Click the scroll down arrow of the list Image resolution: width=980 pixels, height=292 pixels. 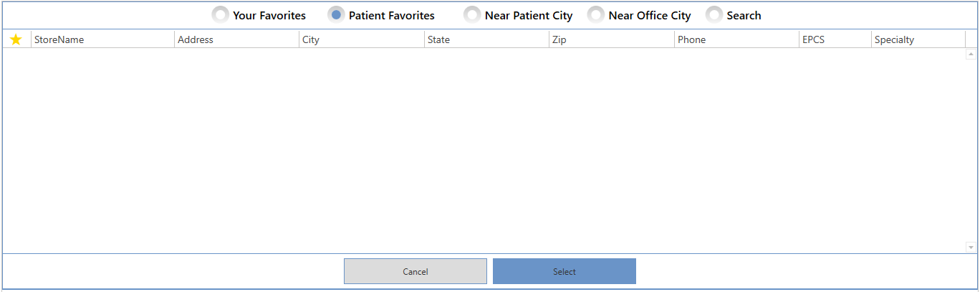(971, 248)
